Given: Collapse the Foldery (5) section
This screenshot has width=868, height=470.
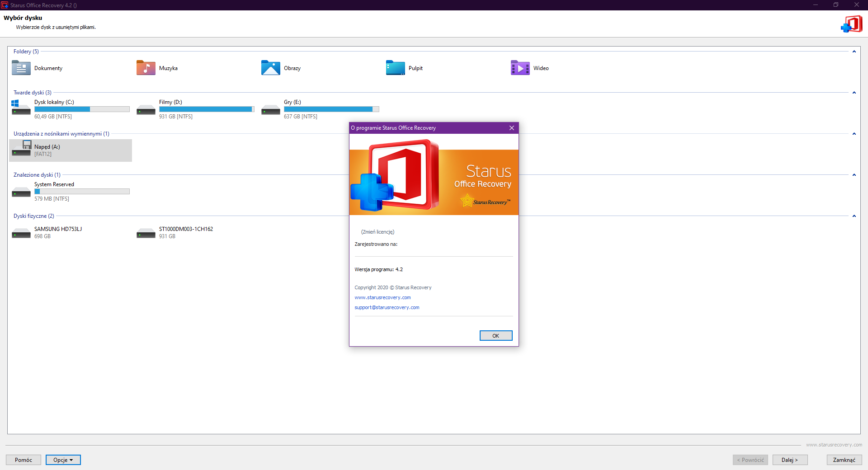Looking at the screenshot, I should [x=854, y=52].
